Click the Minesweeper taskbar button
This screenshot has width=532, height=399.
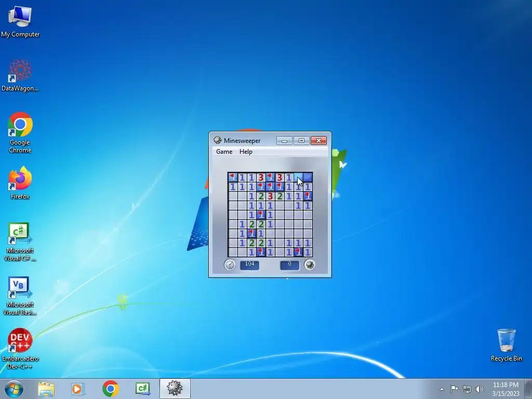pyautogui.click(x=175, y=389)
